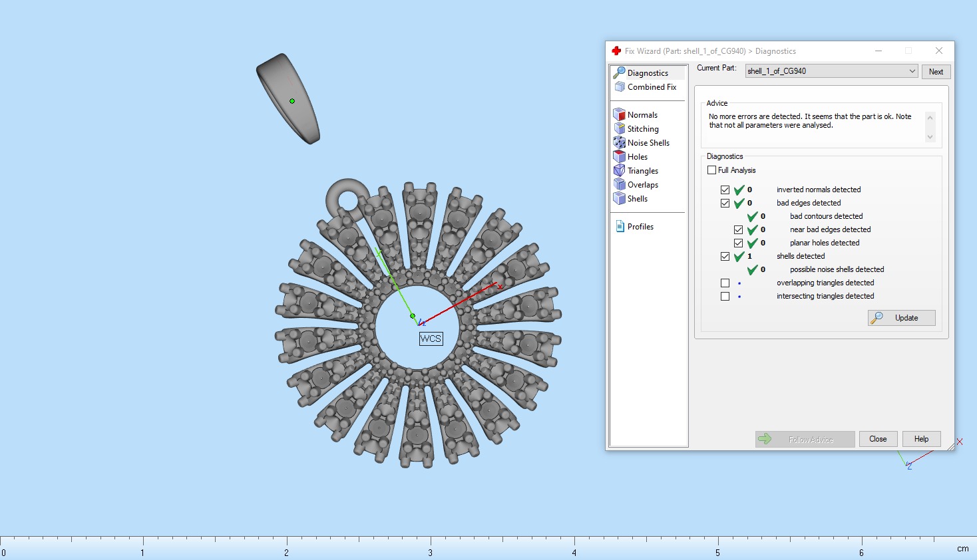Screen dimensions: 977x560
Task: Select the Holes cube icon
Action: [619, 156]
